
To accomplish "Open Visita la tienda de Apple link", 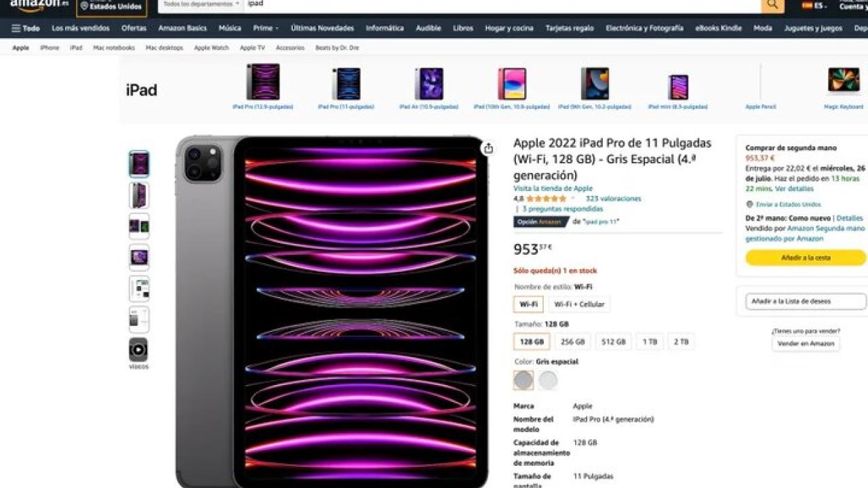I will pyautogui.click(x=553, y=188).
